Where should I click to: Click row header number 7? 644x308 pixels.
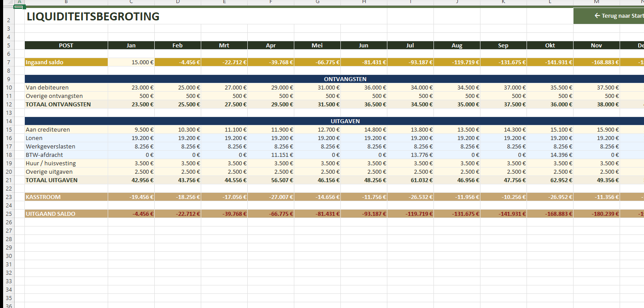coord(8,62)
